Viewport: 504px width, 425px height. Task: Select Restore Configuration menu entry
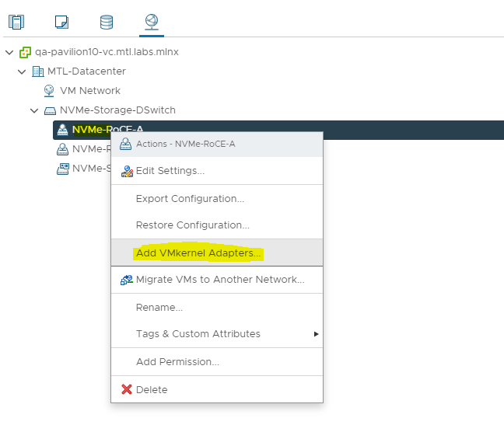(x=217, y=225)
